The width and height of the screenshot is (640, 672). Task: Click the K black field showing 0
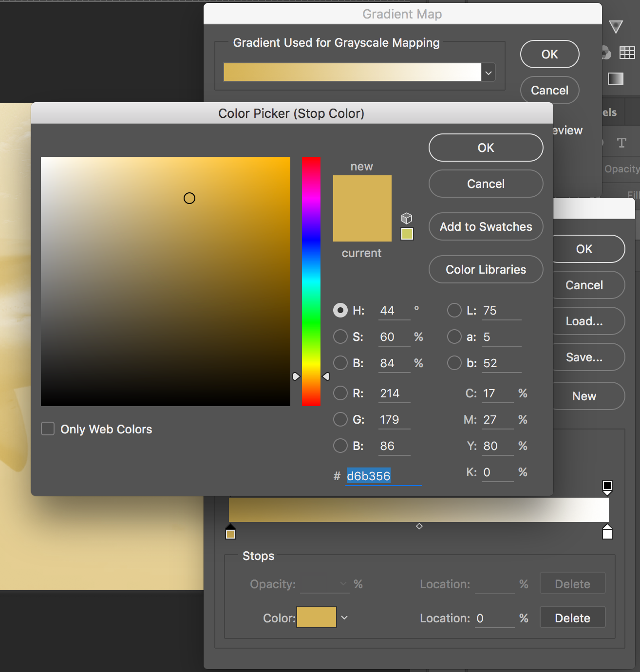click(498, 472)
